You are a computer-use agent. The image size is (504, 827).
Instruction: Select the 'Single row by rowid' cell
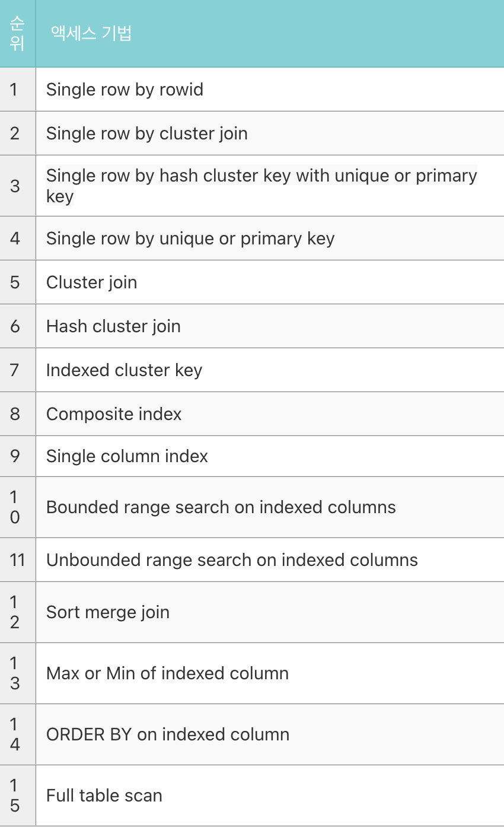[270, 89]
